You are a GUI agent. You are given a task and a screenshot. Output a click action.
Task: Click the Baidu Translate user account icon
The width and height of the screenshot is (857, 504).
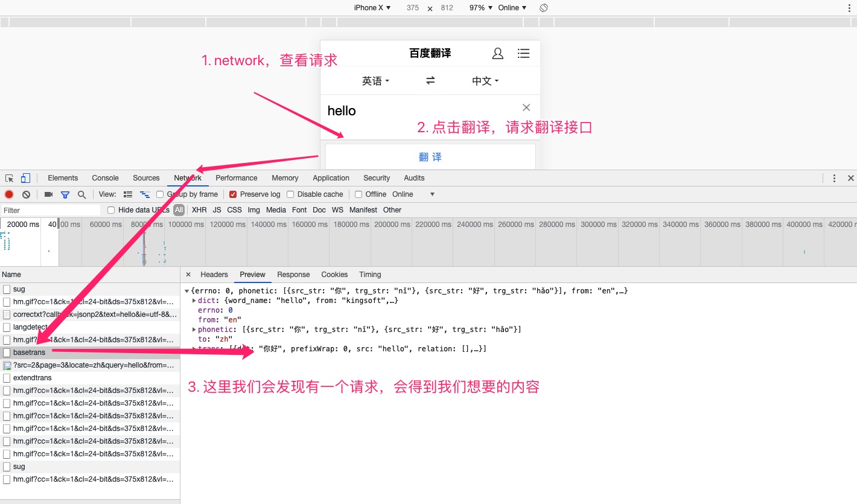pos(498,53)
